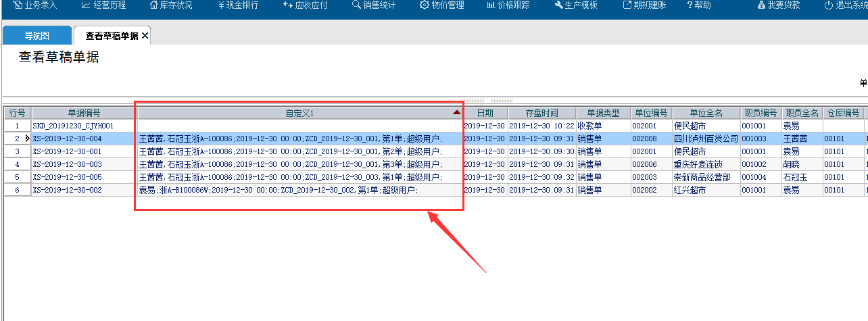Open the 生产模板 menu
Screen dimensions: 868x321
pos(576,5)
